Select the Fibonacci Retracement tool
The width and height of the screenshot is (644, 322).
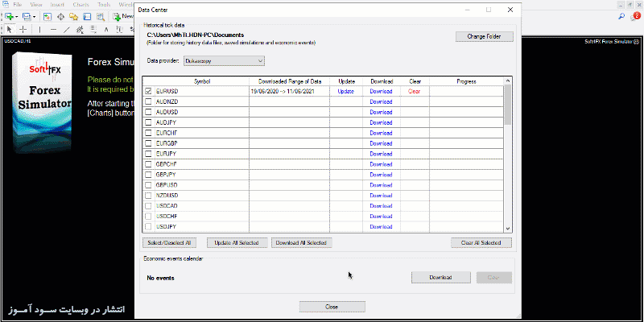pyautogui.click(x=93, y=30)
